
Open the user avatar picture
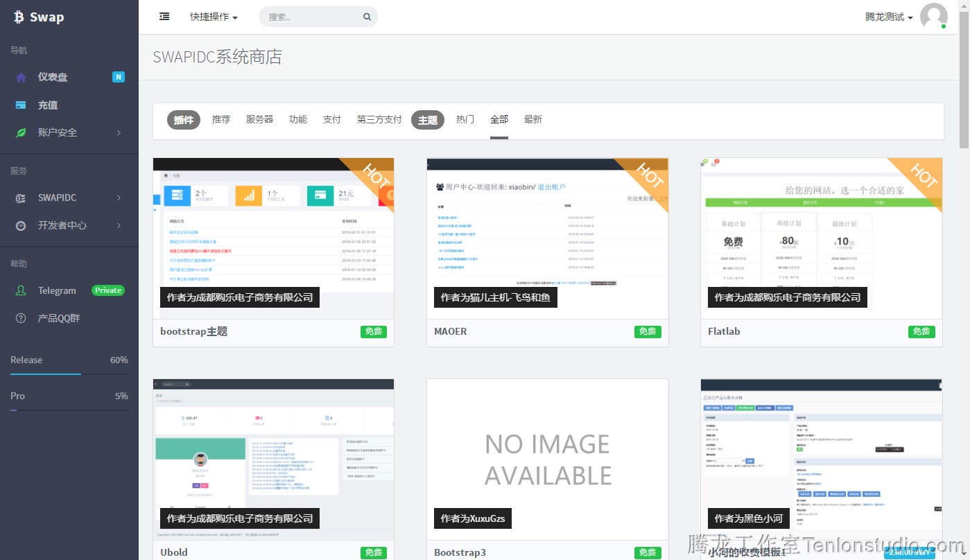[x=933, y=17]
